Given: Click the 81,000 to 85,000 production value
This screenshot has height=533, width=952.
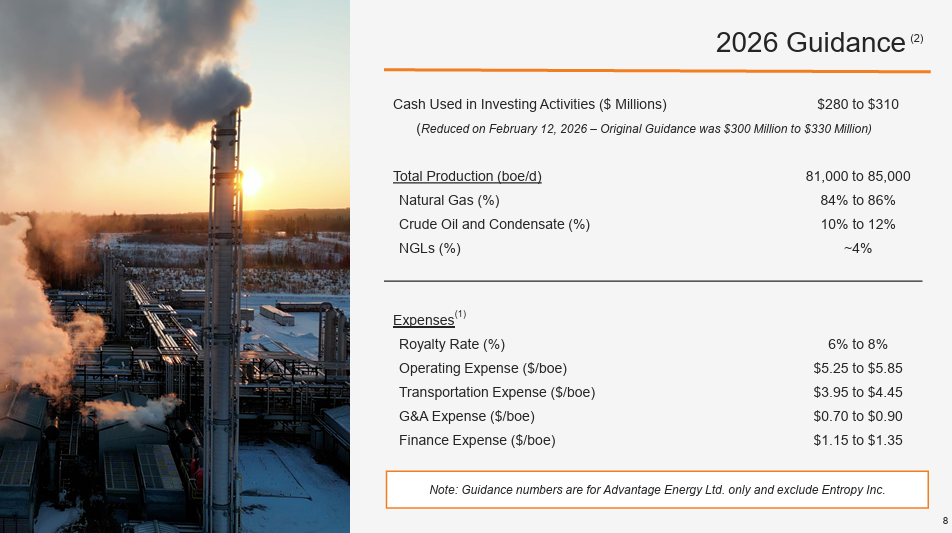Looking at the screenshot, I should click(858, 177).
